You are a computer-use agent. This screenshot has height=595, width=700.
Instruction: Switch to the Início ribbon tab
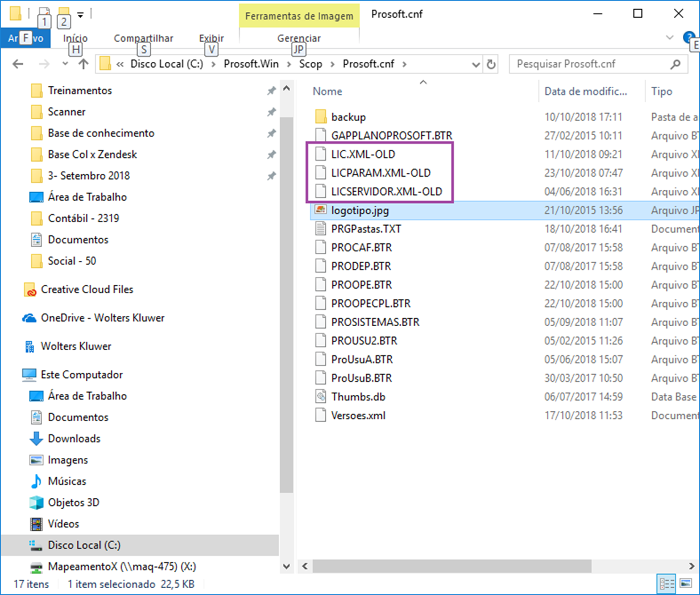[x=75, y=38]
